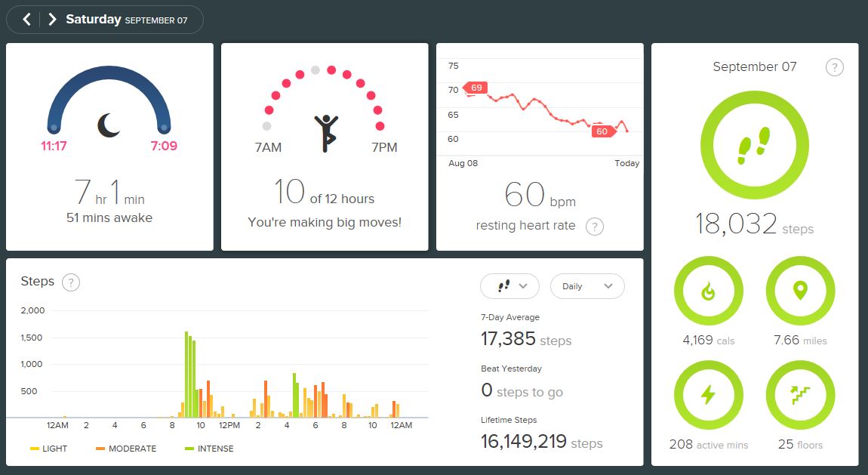Open help for resting heart rate
Screen dimensions: 868x475
coord(595,227)
